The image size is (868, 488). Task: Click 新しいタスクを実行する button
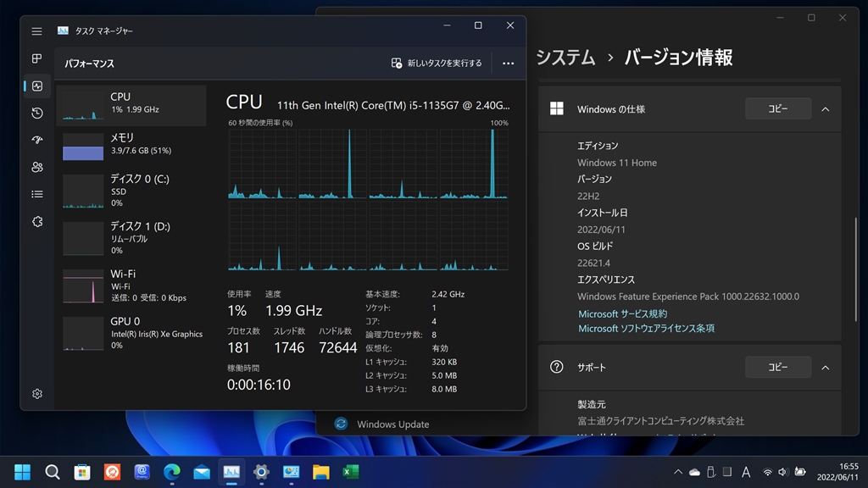click(x=437, y=63)
